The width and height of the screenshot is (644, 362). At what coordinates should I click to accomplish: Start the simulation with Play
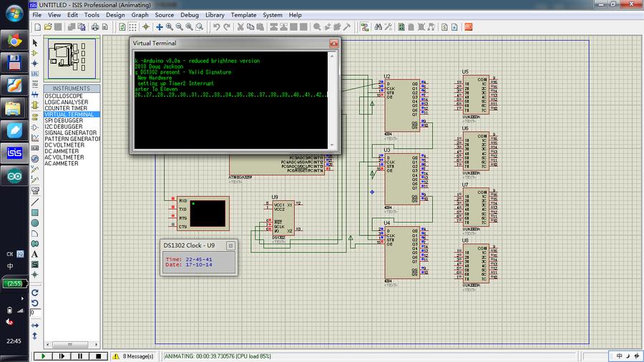click(43, 356)
